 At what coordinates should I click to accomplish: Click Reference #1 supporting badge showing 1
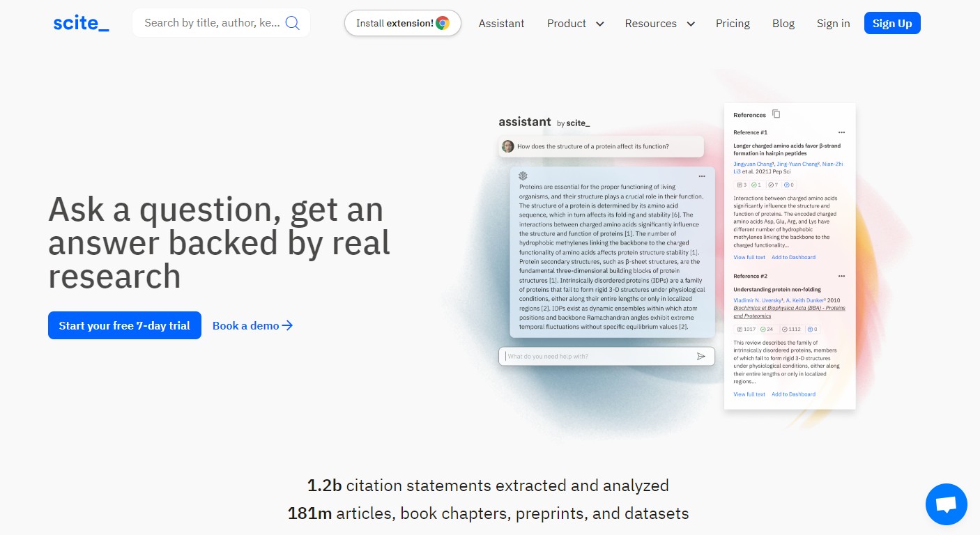(x=756, y=185)
